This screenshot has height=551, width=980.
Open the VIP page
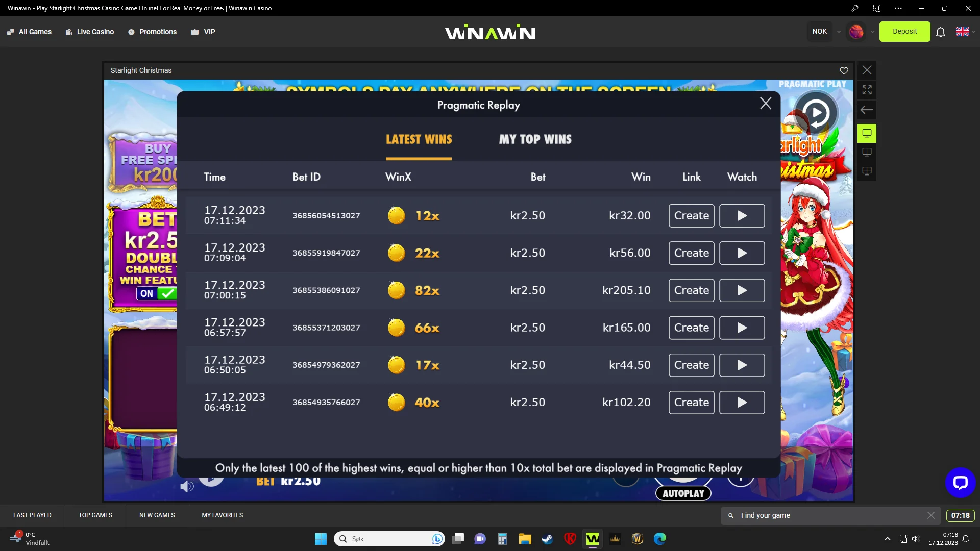click(203, 32)
